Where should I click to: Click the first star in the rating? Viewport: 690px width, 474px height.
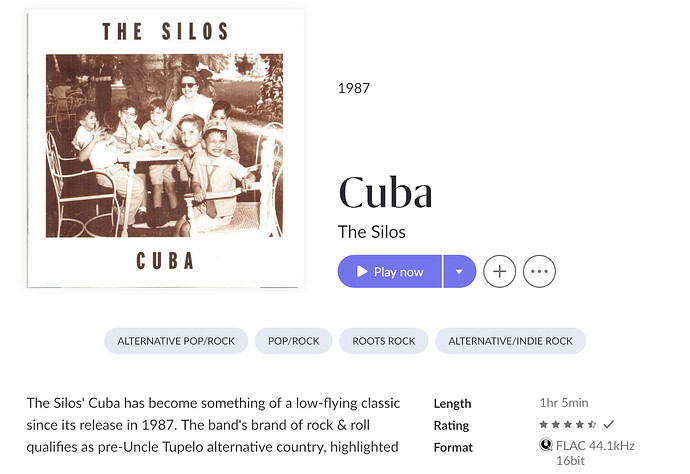pos(543,425)
